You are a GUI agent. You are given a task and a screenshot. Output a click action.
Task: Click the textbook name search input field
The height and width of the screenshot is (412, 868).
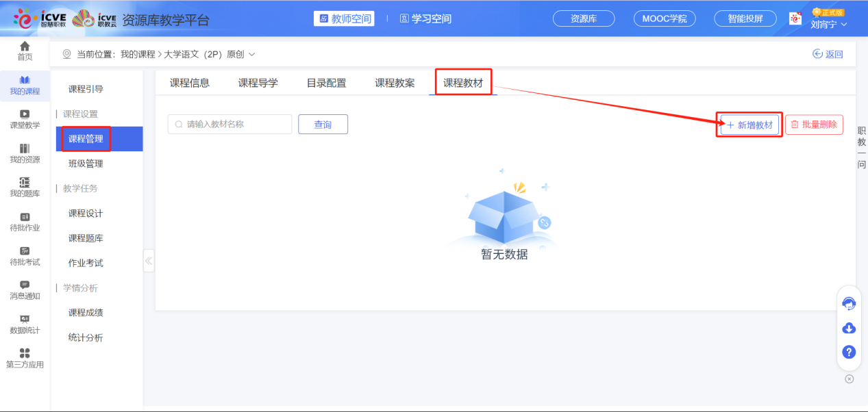click(x=230, y=124)
